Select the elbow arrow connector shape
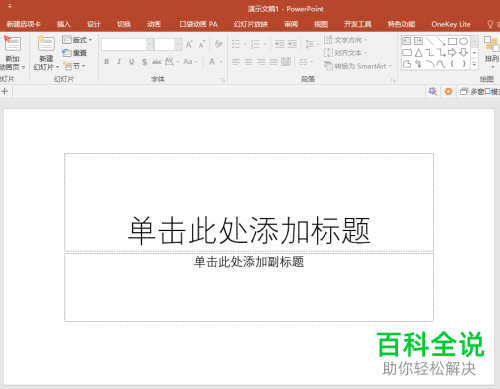Viewport: 500px width, 389px height. pos(441,52)
